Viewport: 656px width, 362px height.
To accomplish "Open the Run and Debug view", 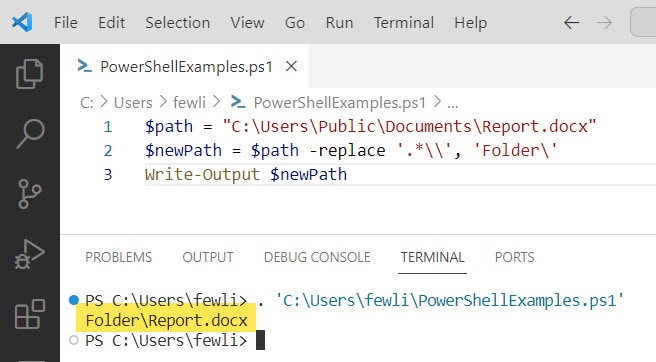I will coord(29,254).
